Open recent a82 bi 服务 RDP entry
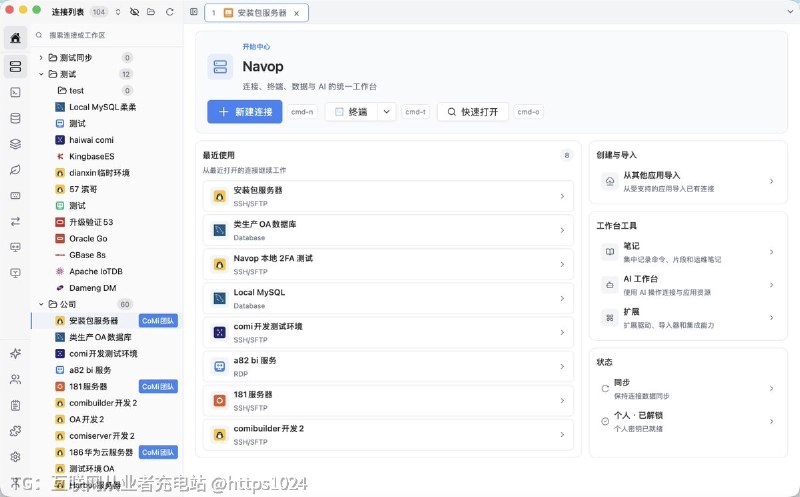Viewport: 800px width, 497px height. (x=388, y=366)
